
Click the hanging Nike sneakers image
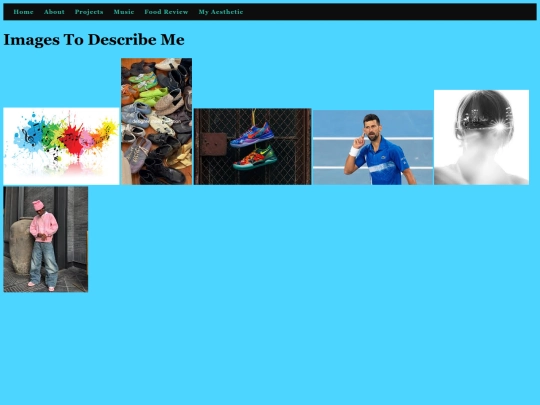click(252, 147)
